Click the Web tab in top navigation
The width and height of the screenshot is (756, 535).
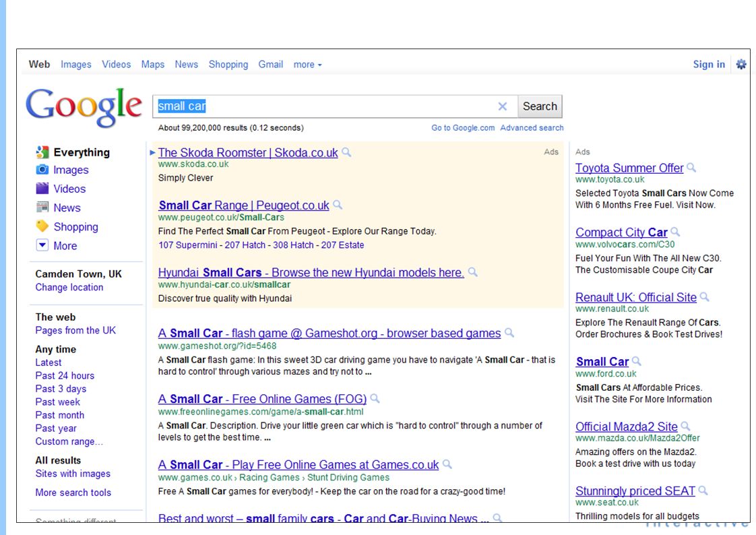[39, 64]
